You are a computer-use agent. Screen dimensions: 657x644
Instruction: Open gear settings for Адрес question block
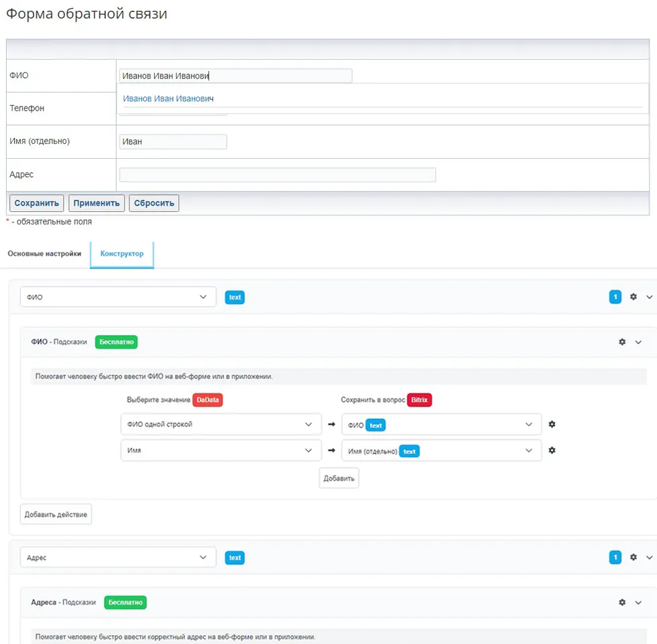[634, 557]
